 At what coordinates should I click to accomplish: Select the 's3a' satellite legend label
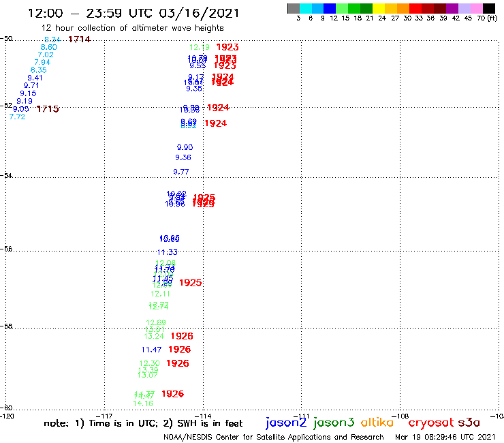click(x=469, y=423)
